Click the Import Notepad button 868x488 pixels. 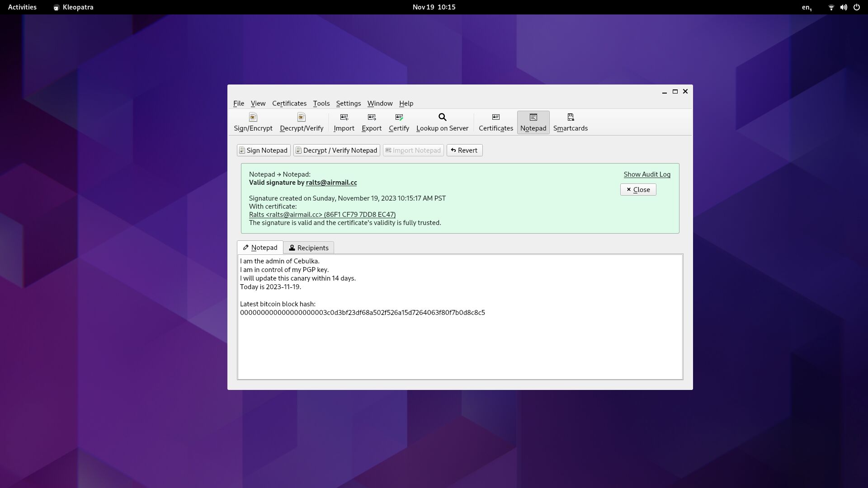coord(413,150)
